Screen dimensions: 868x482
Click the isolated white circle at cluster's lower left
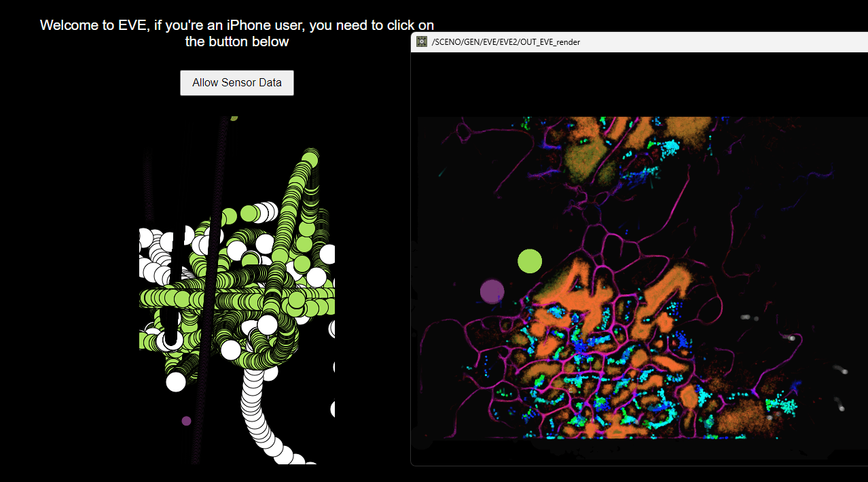pyautogui.click(x=176, y=382)
